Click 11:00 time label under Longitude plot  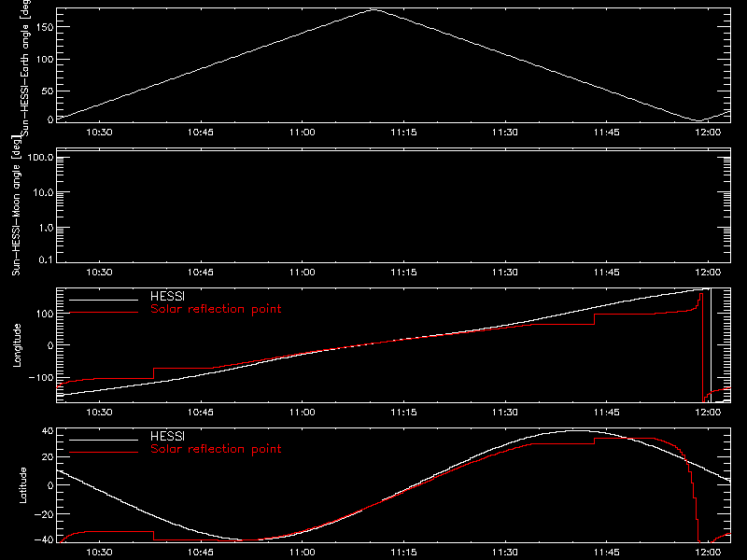302,413
